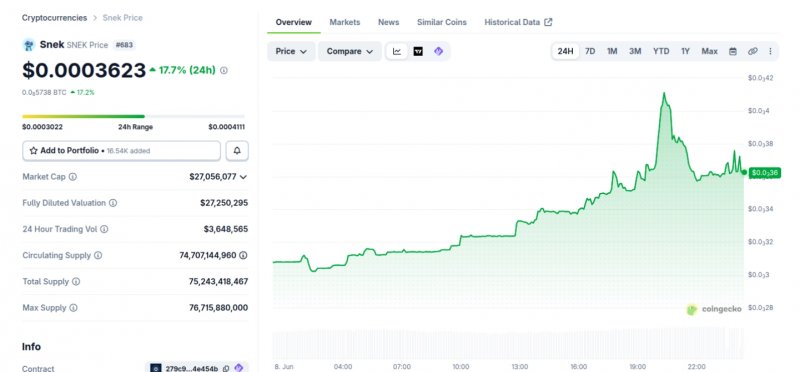The image size is (800, 372).
Task: Open the calendar date range picker
Action: pos(733,51)
